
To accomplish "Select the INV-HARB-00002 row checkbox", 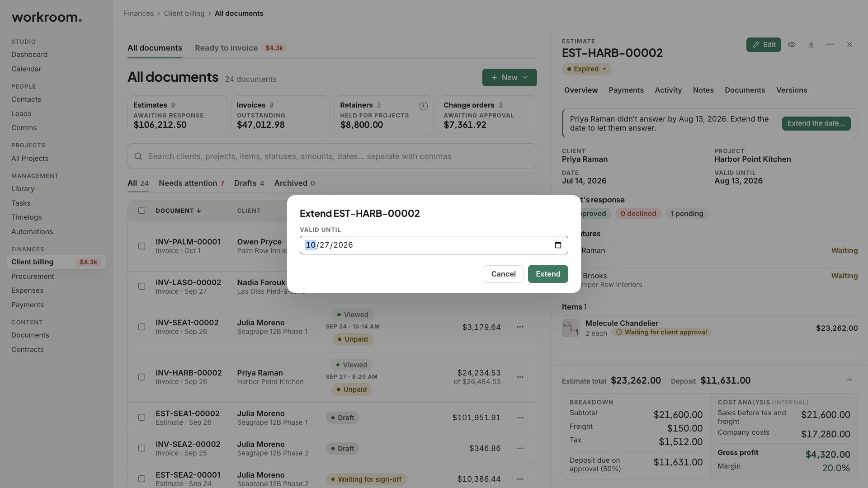I will pyautogui.click(x=142, y=377).
